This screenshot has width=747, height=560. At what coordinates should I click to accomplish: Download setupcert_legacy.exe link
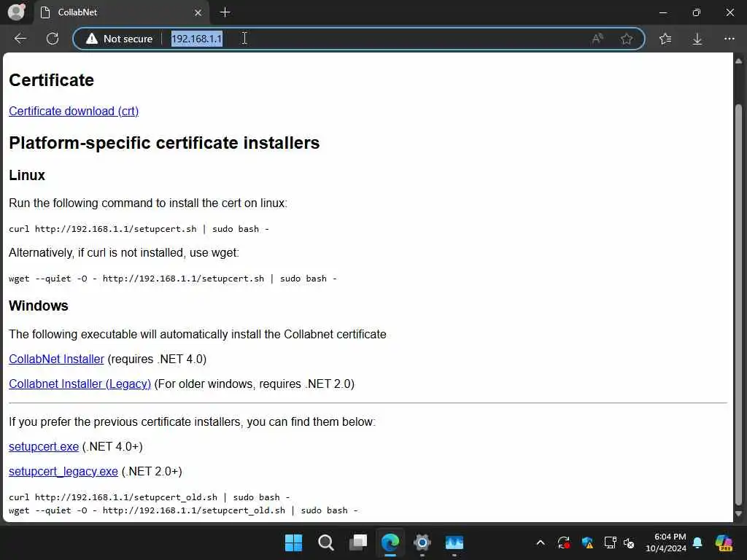(63, 472)
